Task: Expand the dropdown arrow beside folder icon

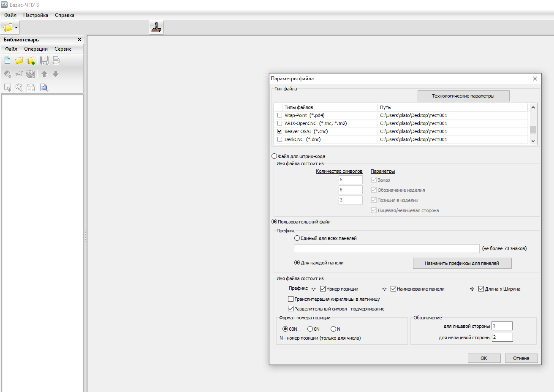Action: pos(16,27)
